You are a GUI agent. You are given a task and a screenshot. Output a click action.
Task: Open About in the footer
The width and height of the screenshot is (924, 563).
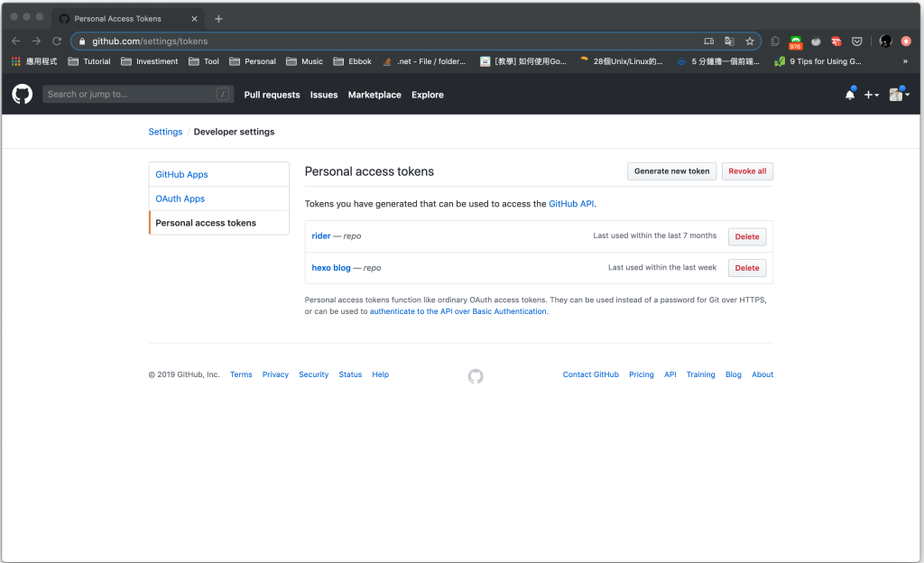click(x=762, y=374)
